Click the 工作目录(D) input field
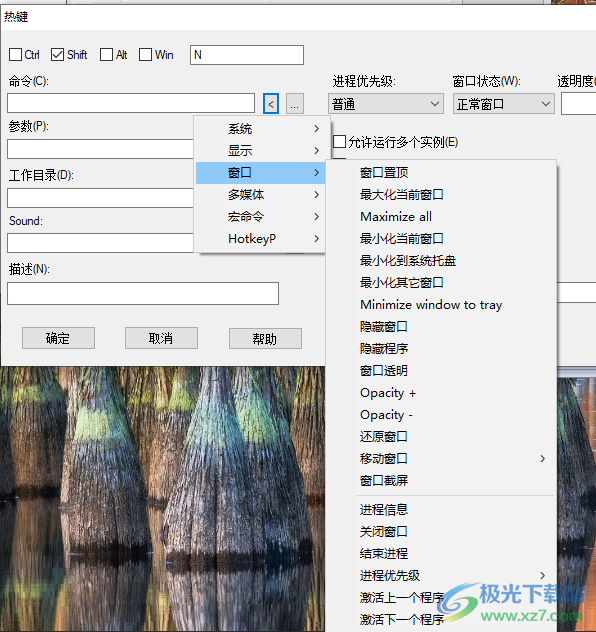This screenshot has height=632, width=596. (x=100, y=198)
